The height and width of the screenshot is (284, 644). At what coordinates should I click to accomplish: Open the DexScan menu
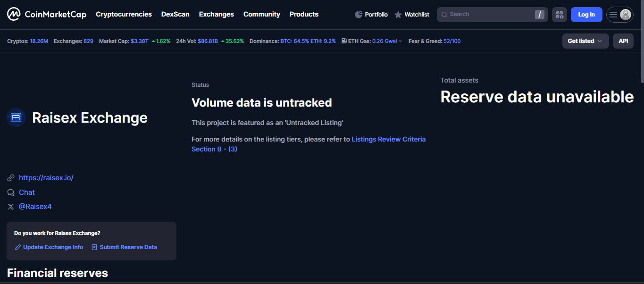click(x=175, y=14)
